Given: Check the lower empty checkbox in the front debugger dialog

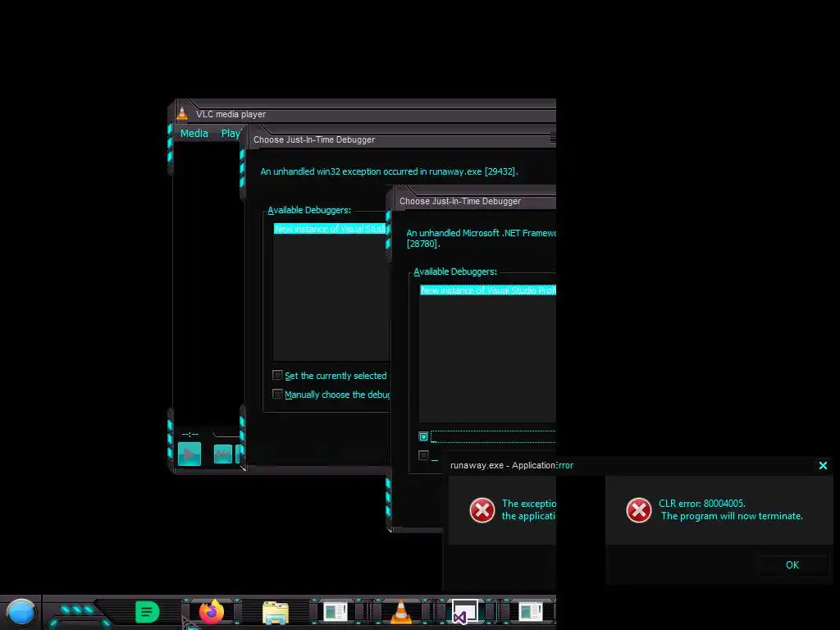Looking at the screenshot, I should pyautogui.click(x=423, y=455).
